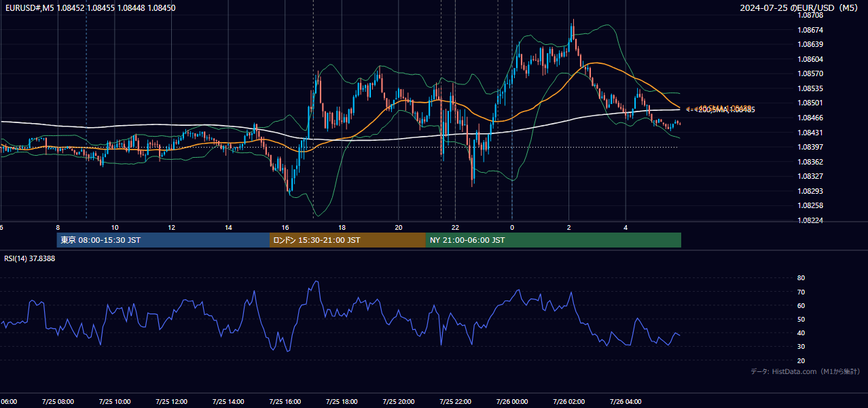Click the 1.08431 price axis label
The height and width of the screenshot is (408, 868).
[x=810, y=133]
